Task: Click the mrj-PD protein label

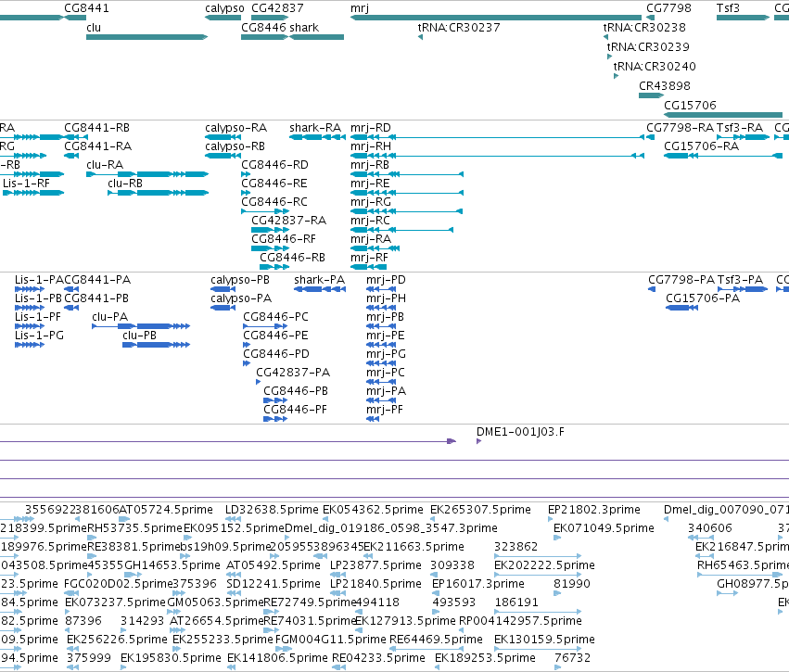Action: point(386,280)
